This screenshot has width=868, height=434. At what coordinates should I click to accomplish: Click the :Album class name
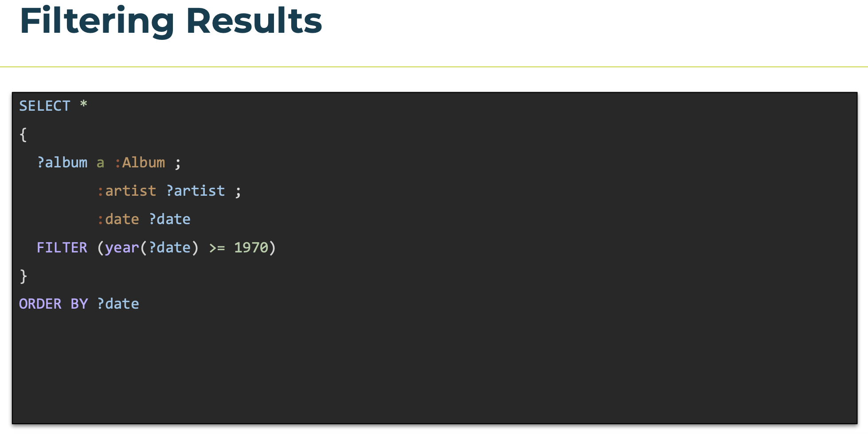[140, 163]
